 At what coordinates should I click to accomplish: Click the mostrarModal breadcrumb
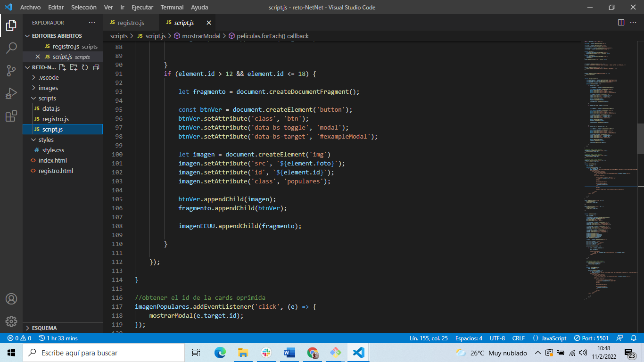(x=201, y=36)
